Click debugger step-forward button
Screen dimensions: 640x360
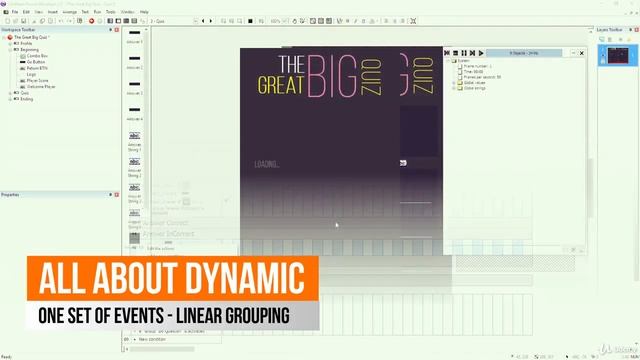pos(472,53)
